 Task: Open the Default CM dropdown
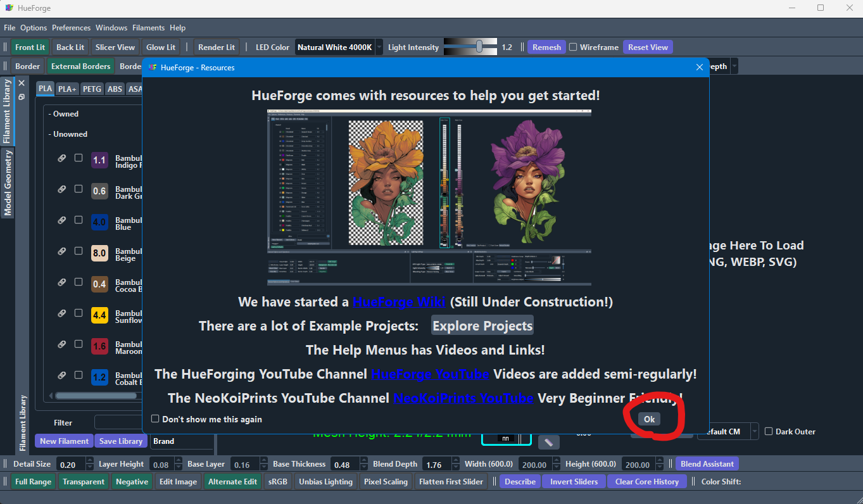(728, 431)
